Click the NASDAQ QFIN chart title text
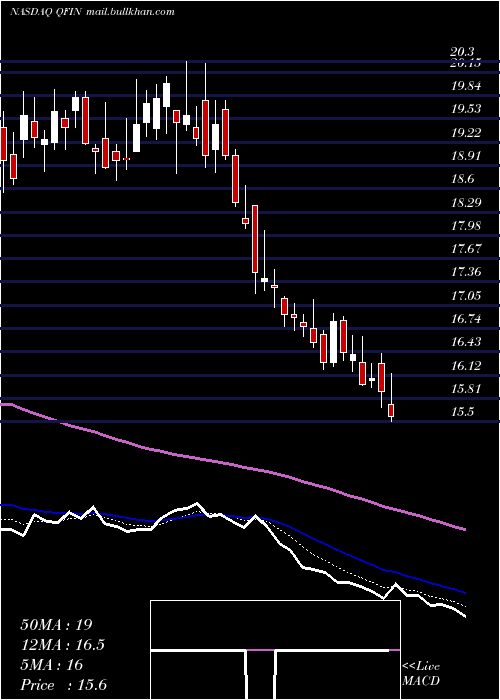 tap(45, 12)
